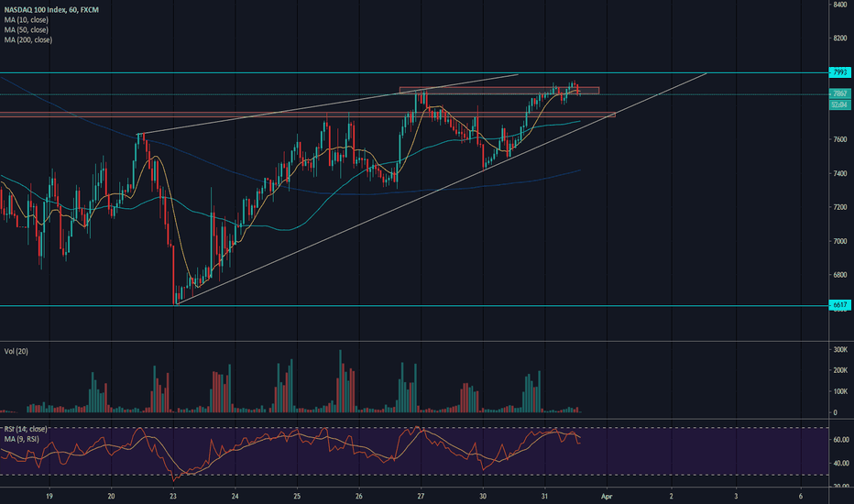Click the Apr label on time axis

coord(607,497)
